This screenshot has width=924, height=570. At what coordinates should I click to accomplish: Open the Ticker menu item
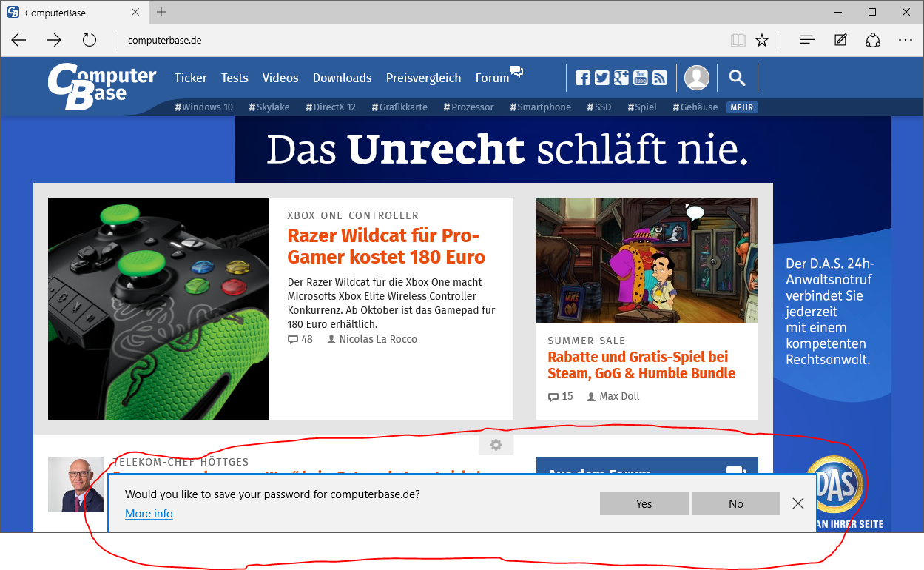coord(191,78)
